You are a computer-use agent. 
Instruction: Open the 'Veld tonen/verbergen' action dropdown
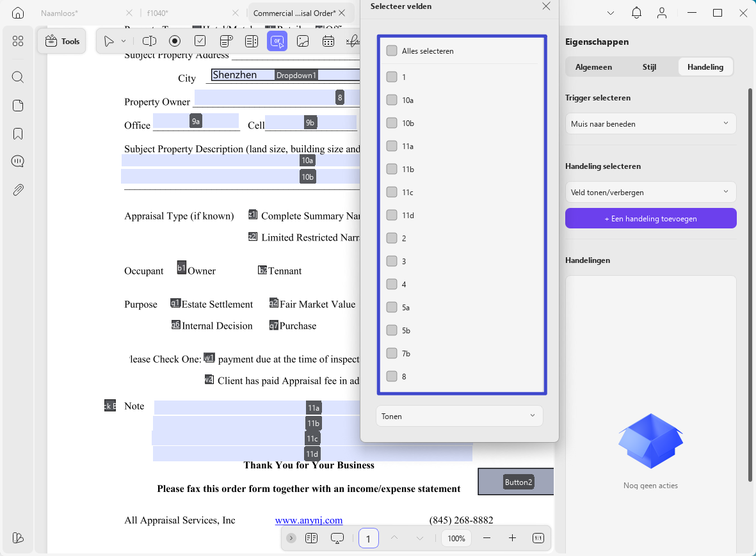650,192
